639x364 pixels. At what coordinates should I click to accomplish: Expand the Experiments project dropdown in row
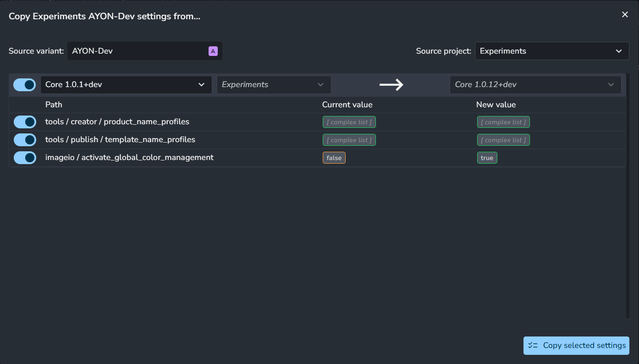click(x=274, y=85)
